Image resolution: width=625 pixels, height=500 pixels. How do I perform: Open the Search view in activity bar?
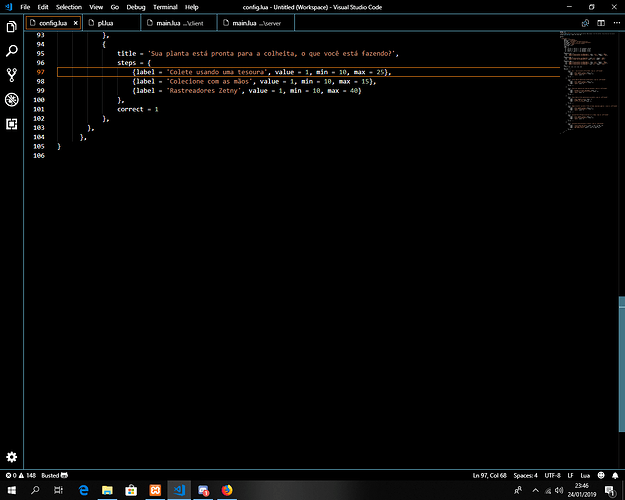pyautogui.click(x=11, y=49)
